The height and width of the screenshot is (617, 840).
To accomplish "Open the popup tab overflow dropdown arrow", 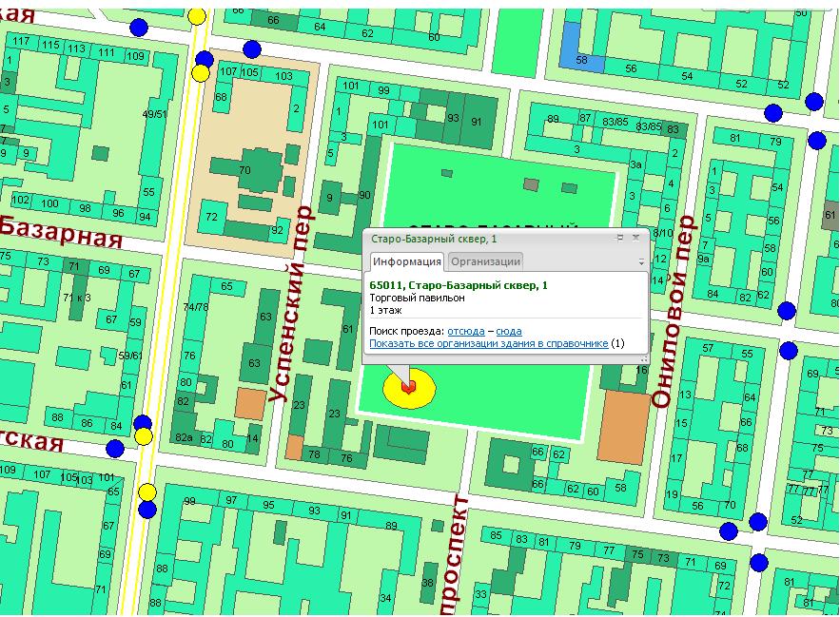I will click(641, 262).
